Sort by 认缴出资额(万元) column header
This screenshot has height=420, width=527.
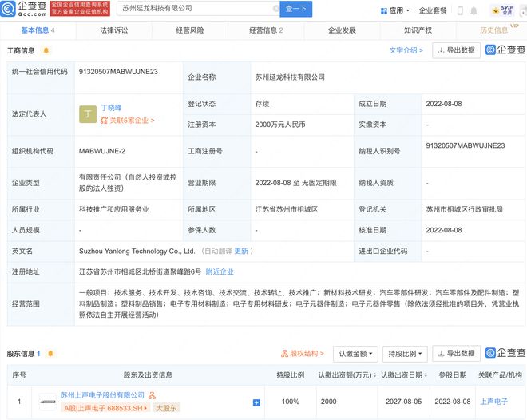(347, 375)
